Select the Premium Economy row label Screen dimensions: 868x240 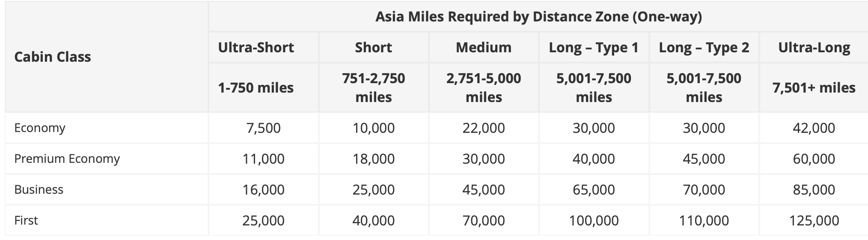click(67, 159)
